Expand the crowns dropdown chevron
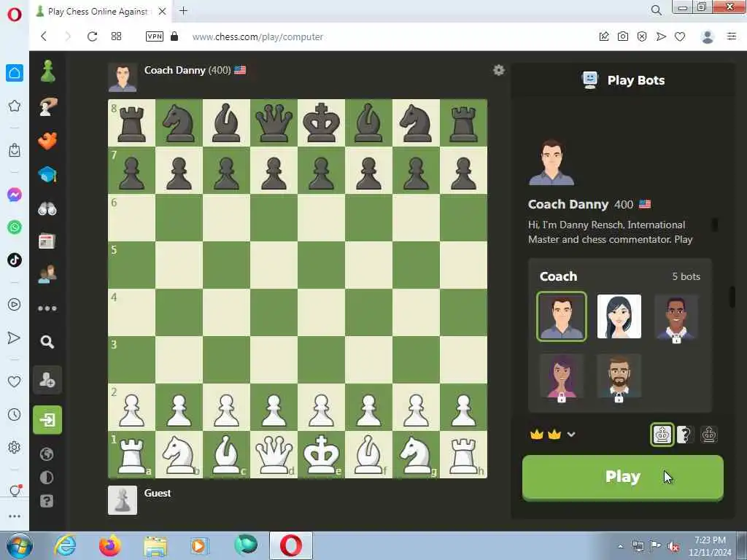747x560 pixels. (x=571, y=435)
